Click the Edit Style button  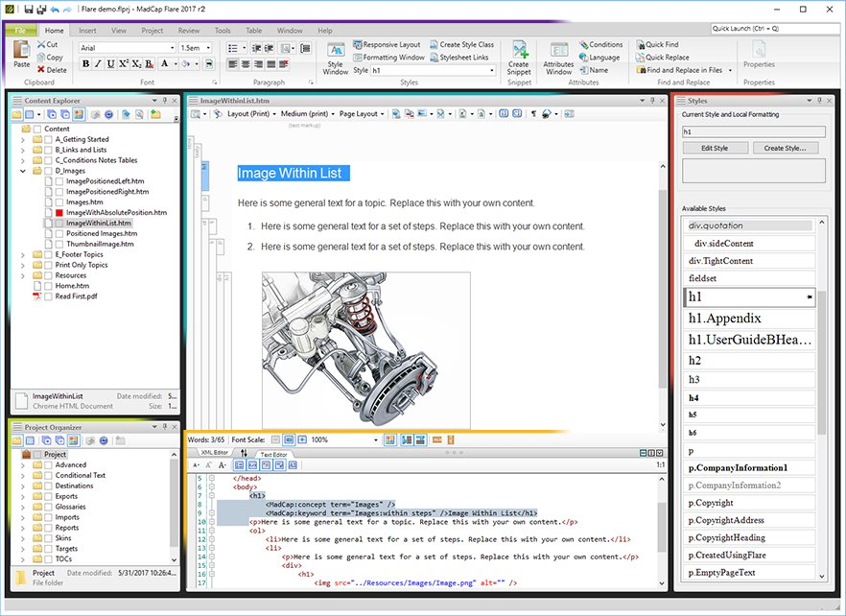(715, 148)
